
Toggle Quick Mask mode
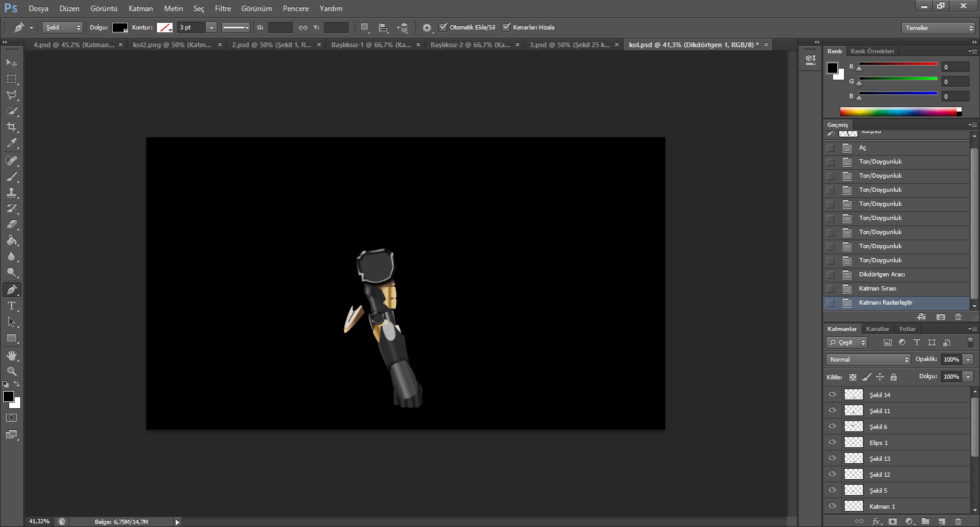pos(12,418)
